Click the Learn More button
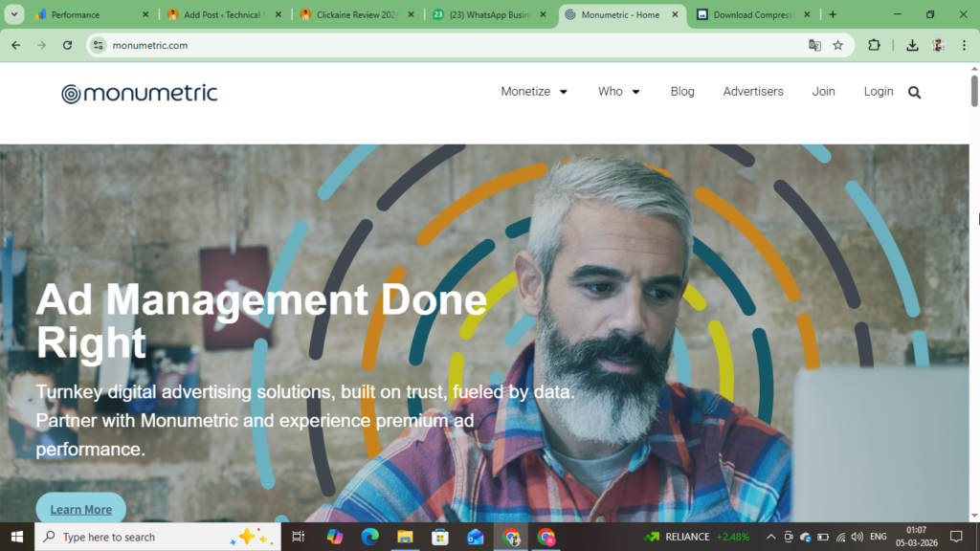 [79, 508]
